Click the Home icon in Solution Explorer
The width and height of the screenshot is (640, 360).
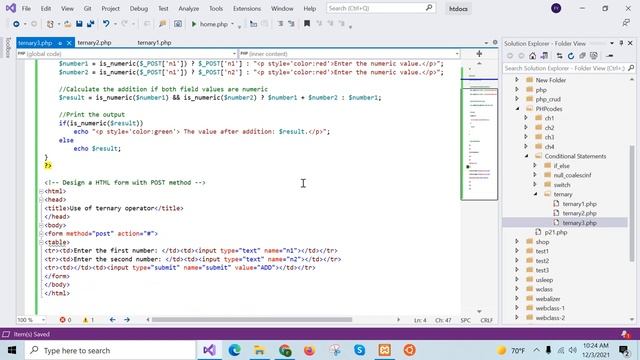(533, 56)
